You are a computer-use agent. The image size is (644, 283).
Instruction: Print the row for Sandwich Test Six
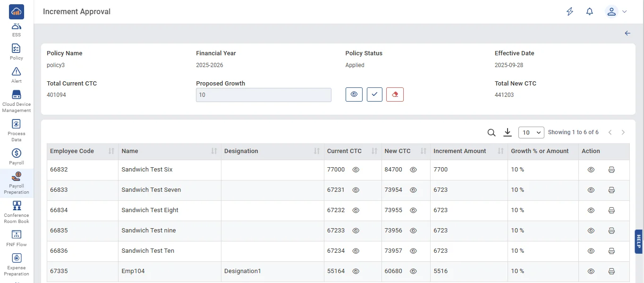click(x=611, y=170)
